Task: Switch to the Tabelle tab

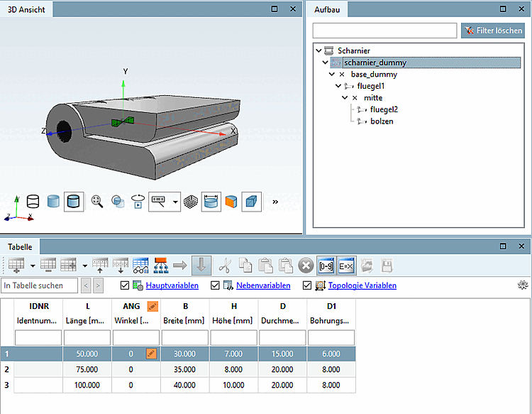Action: click(20, 246)
